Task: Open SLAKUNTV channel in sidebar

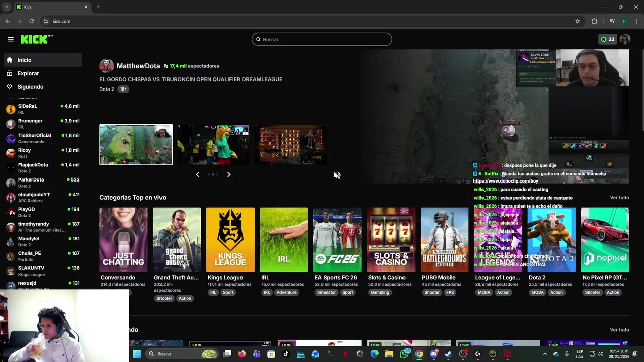Action: 43,271
